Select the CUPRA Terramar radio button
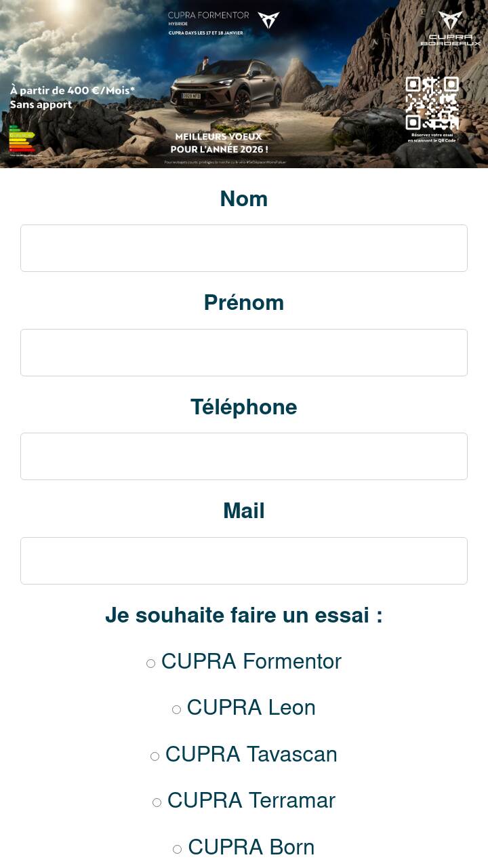This screenshot has width=488, height=868. point(157,802)
